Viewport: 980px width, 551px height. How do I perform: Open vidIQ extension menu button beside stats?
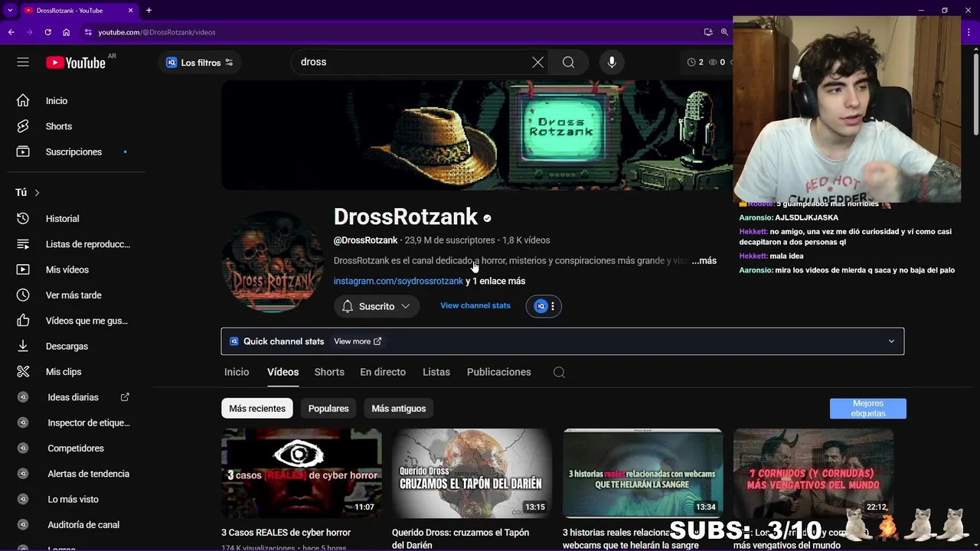(544, 306)
